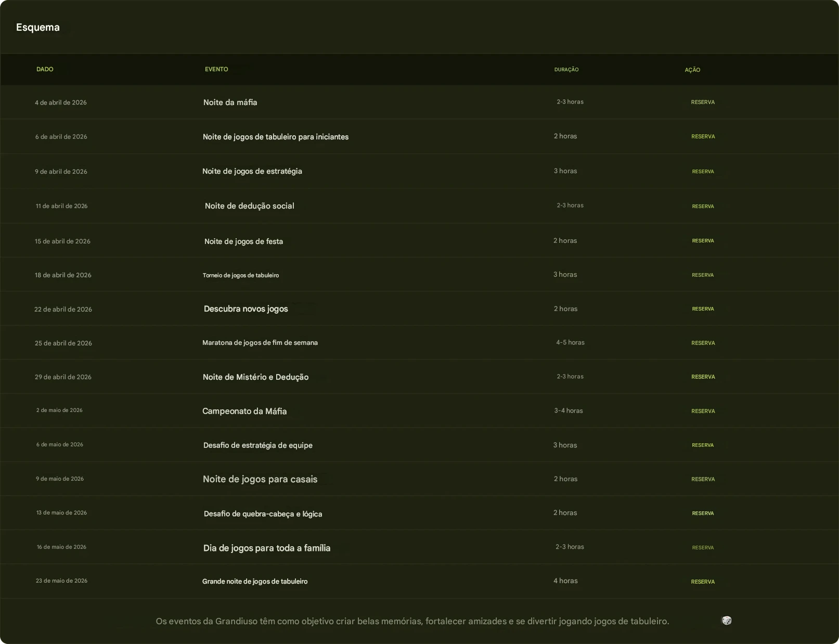This screenshot has height=644, width=839.
Task: Select Grande noite de jogos de tabuleiro title
Action: pos(255,582)
